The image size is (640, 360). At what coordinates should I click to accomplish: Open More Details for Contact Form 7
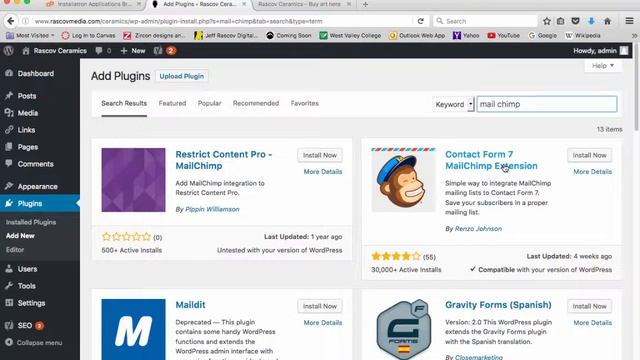point(592,172)
